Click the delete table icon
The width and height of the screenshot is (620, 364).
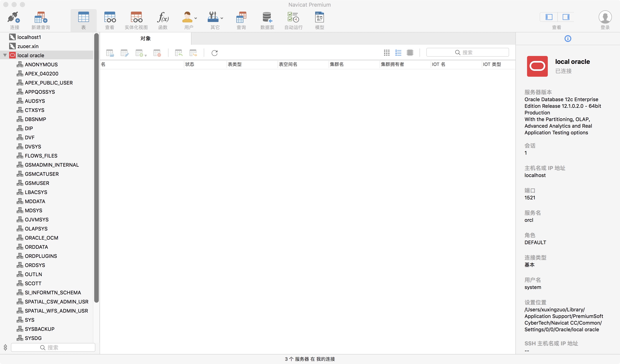pos(157,53)
